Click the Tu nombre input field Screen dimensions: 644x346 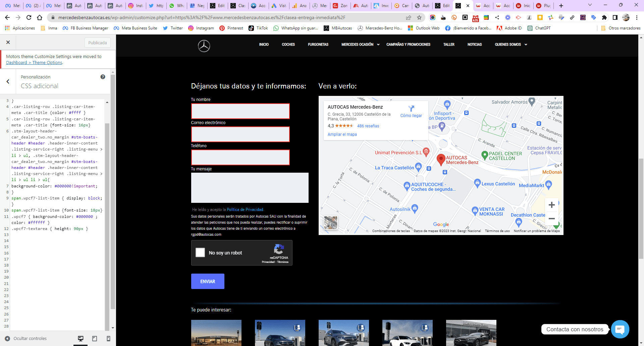240,111
